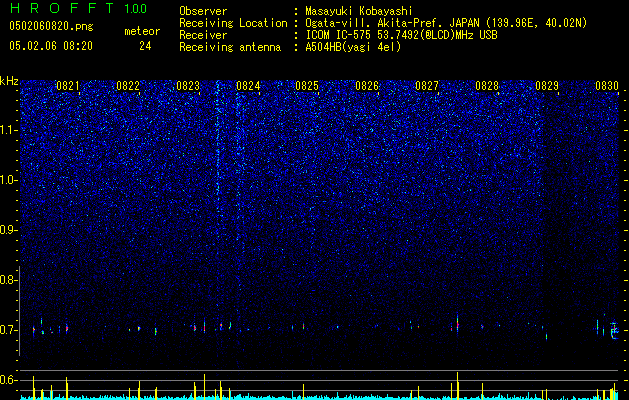Image resolution: width=629 pixels, height=400 pixels.
Task: Click the Receiver label
Action: pos(203,35)
